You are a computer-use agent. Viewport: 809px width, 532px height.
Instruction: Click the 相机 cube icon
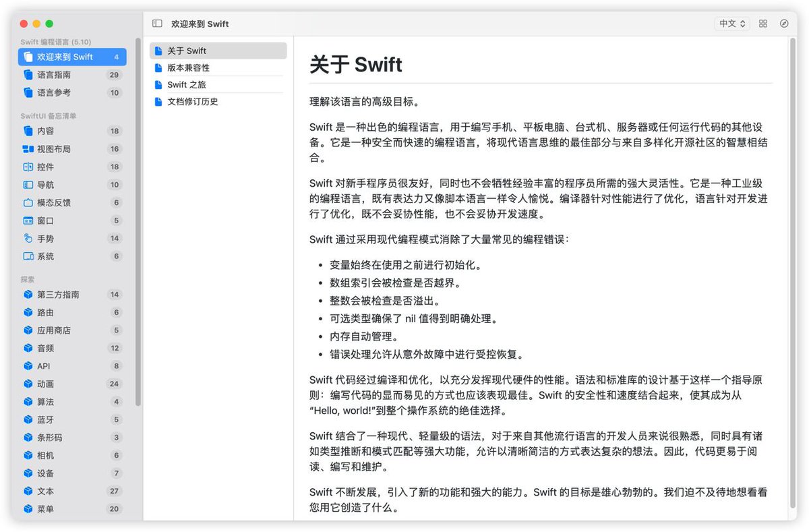[28, 456]
